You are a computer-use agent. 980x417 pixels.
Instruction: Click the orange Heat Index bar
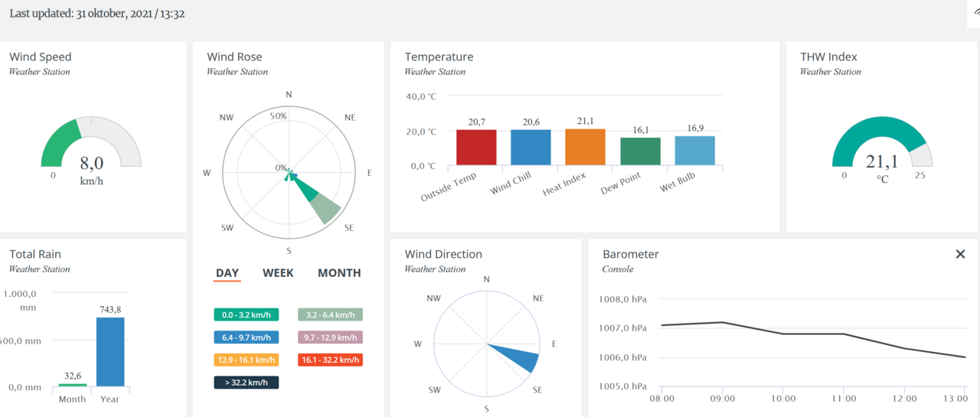(x=585, y=147)
